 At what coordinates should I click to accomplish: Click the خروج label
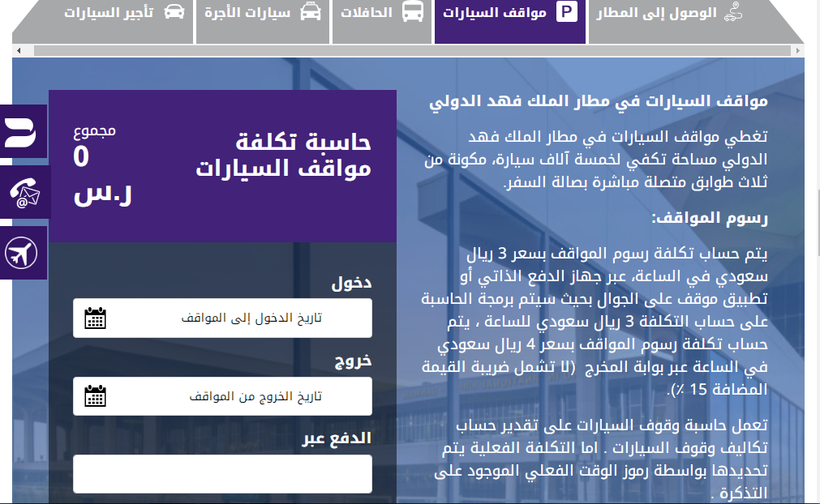point(353,361)
